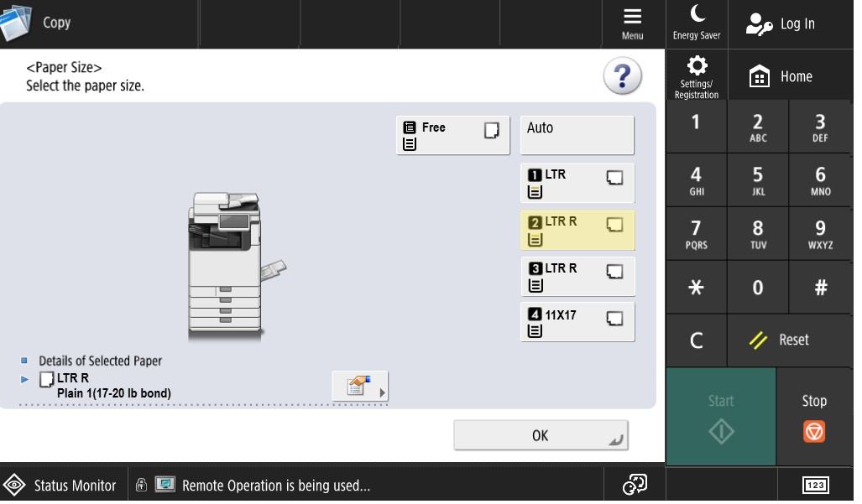Screen dimensions: 862x504
Task: Click the 'Remote Operation is being used...' message
Action: [x=276, y=486]
